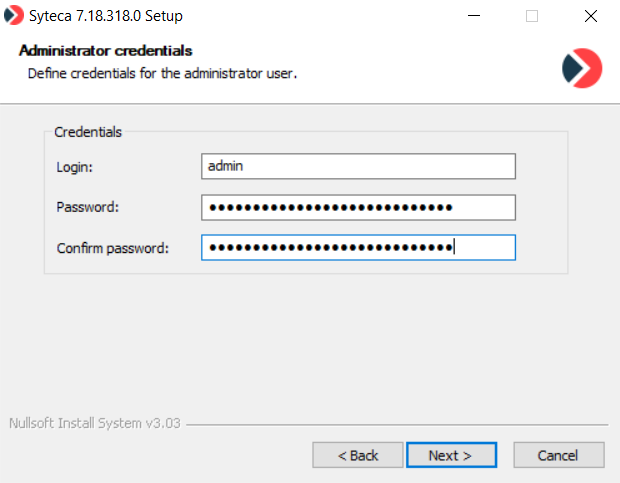Place cursor in Confirm password field
The width and height of the screenshot is (620, 483).
(358, 248)
